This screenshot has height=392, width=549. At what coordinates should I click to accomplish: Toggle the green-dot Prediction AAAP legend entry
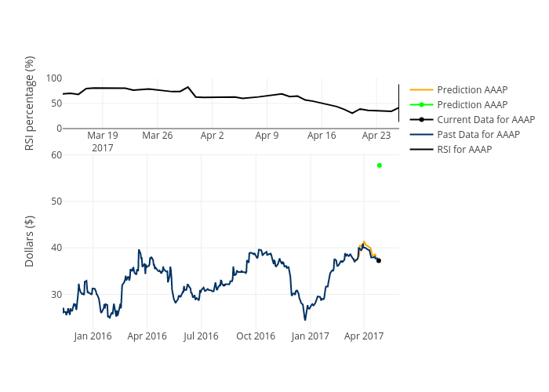coord(471,104)
